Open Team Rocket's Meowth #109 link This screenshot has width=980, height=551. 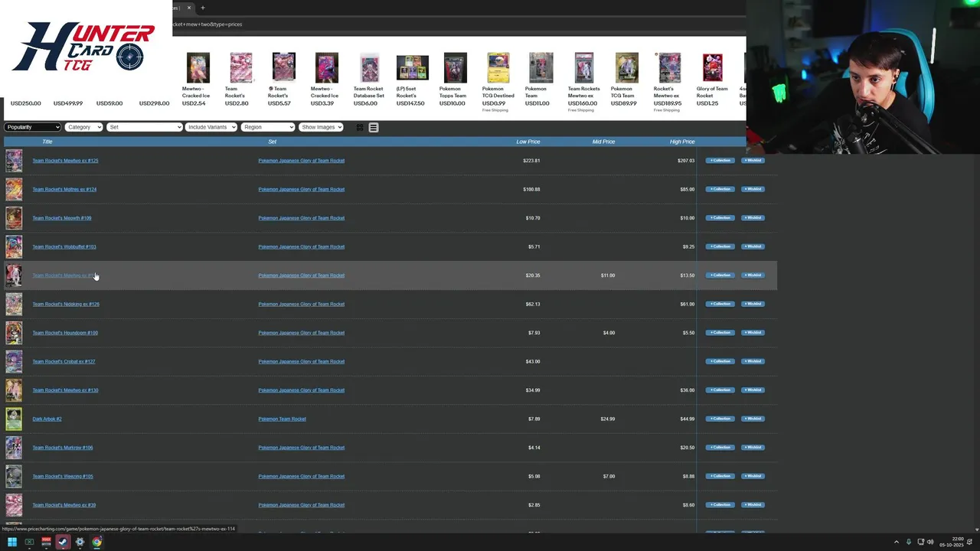click(x=61, y=218)
